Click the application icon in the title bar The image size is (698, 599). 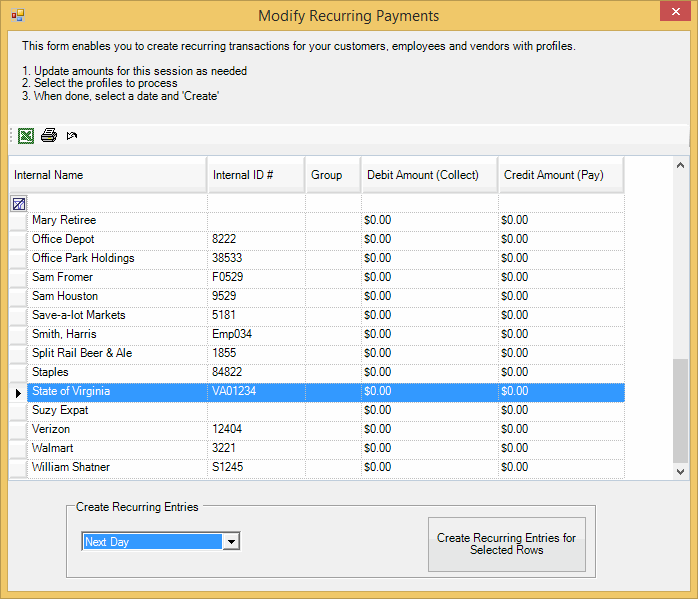[17, 16]
